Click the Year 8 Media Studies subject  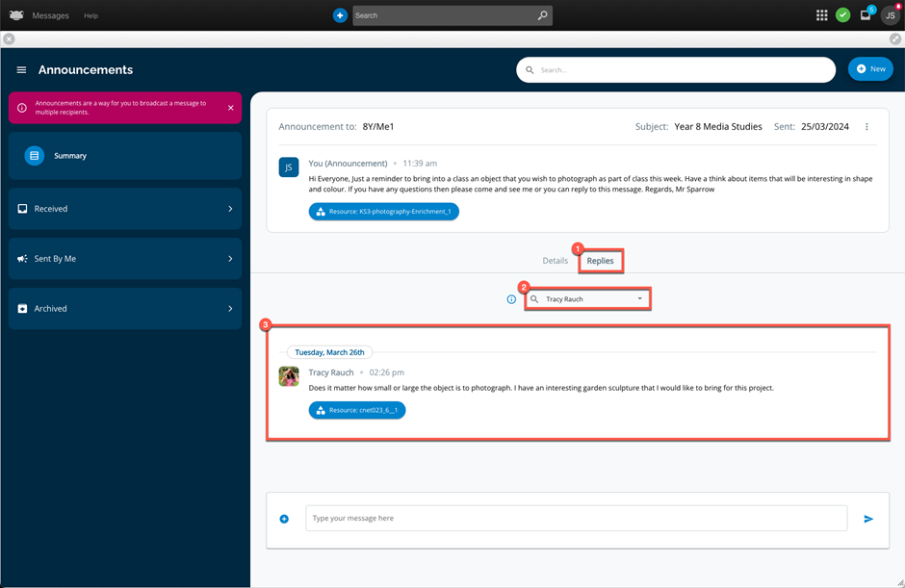pyautogui.click(x=718, y=127)
